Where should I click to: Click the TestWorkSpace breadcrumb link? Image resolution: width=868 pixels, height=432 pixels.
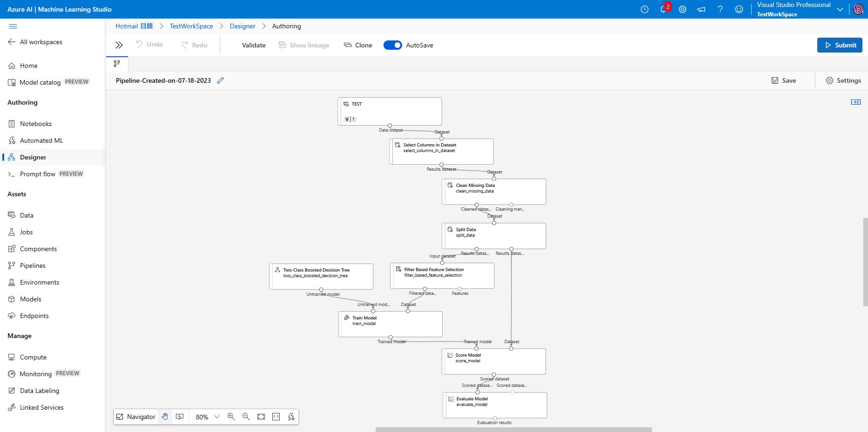(191, 26)
